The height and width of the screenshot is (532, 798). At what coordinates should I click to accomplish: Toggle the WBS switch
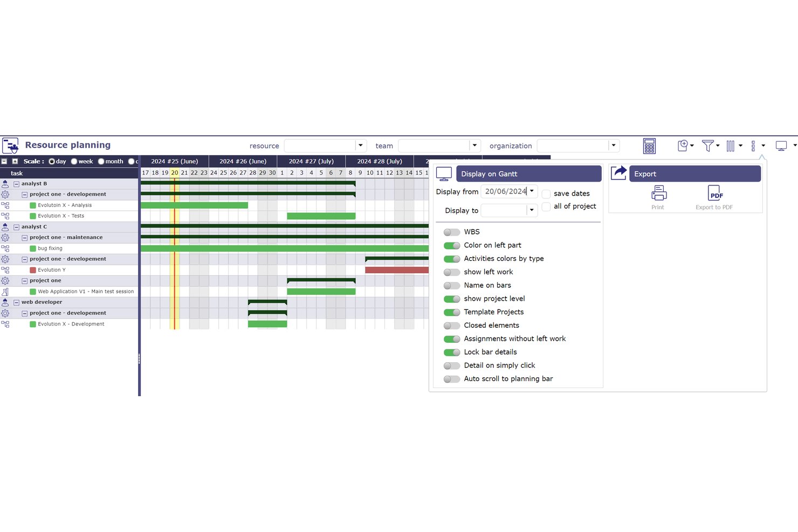[452, 232]
